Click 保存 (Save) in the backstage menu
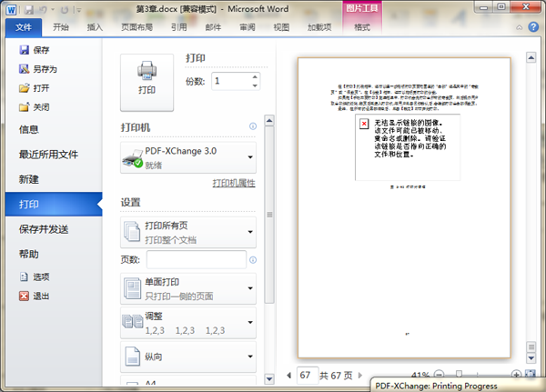Image resolution: width=546 pixels, height=392 pixels. click(x=35, y=50)
